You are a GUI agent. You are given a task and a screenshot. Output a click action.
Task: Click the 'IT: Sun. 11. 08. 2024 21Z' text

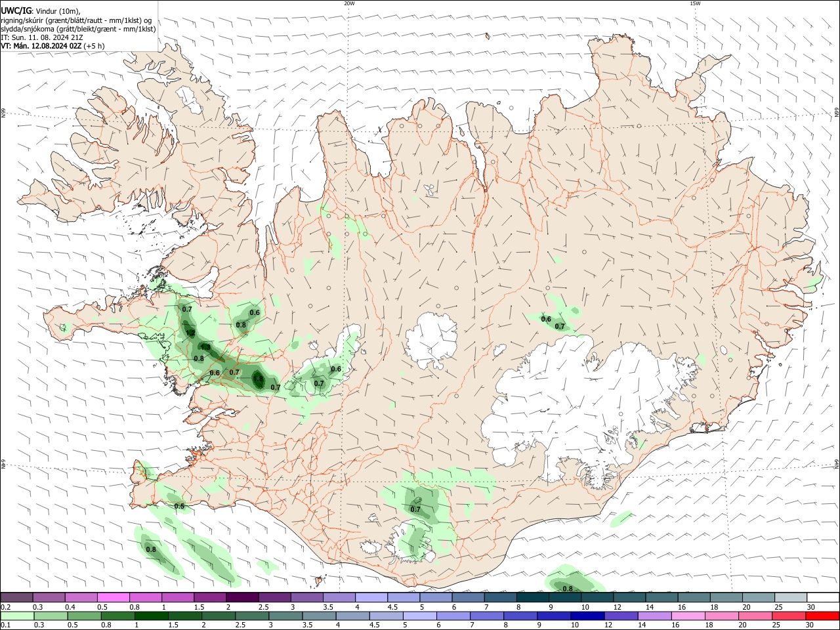click(41, 37)
